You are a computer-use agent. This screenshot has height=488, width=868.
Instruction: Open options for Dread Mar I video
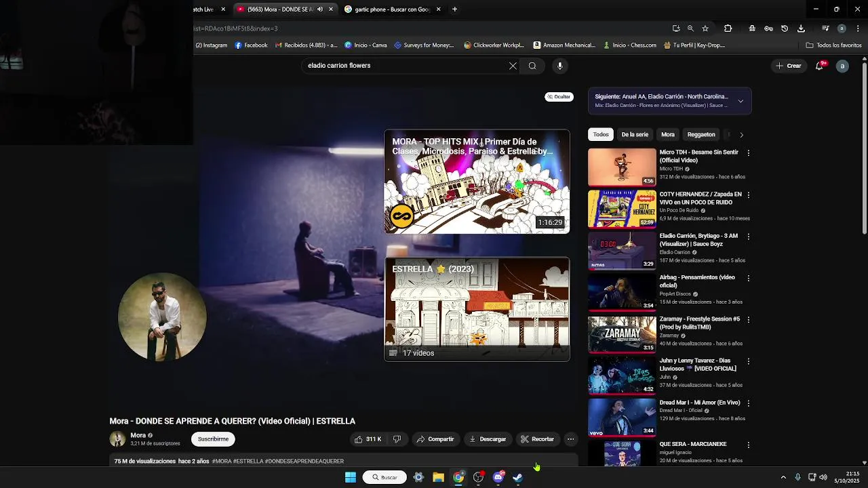749,403
